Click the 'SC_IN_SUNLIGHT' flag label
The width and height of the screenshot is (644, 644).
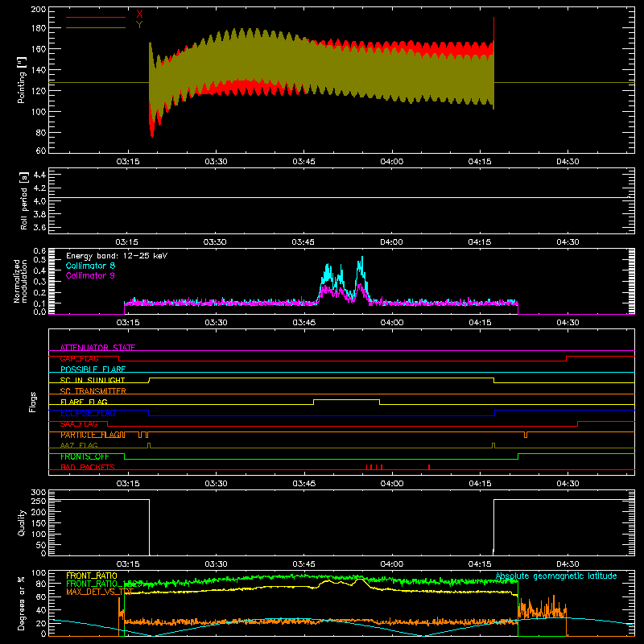pyautogui.click(x=93, y=380)
